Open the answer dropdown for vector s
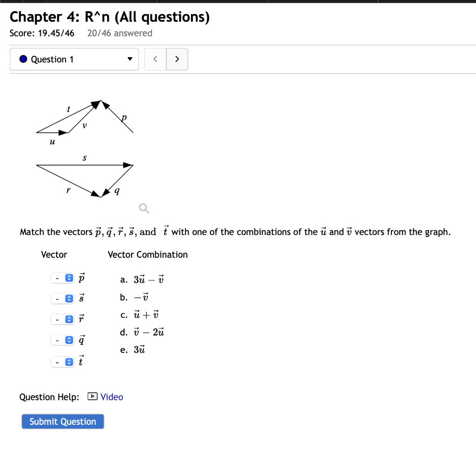 (62, 298)
